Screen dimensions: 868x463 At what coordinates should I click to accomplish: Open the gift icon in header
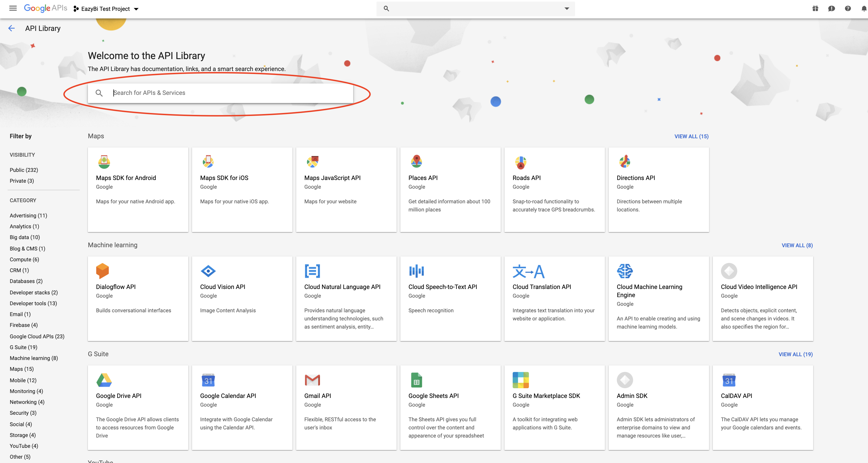[x=815, y=8]
